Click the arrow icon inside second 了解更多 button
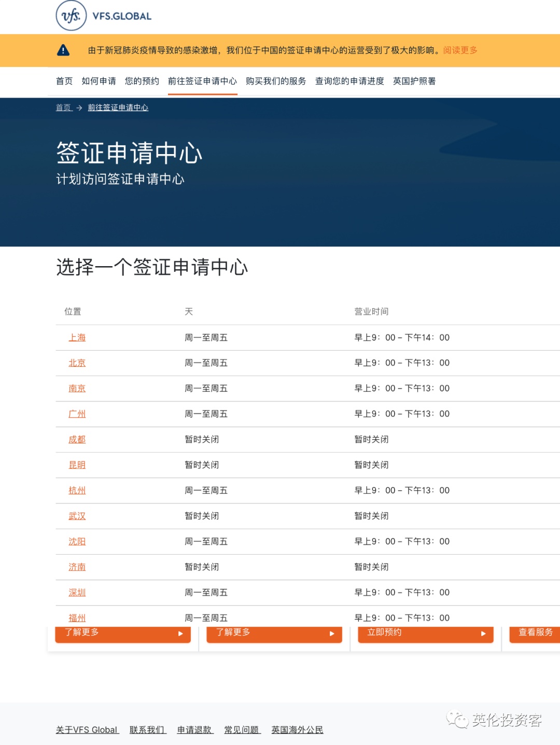This screenshot has width=560, height=745. coord(331,633)
